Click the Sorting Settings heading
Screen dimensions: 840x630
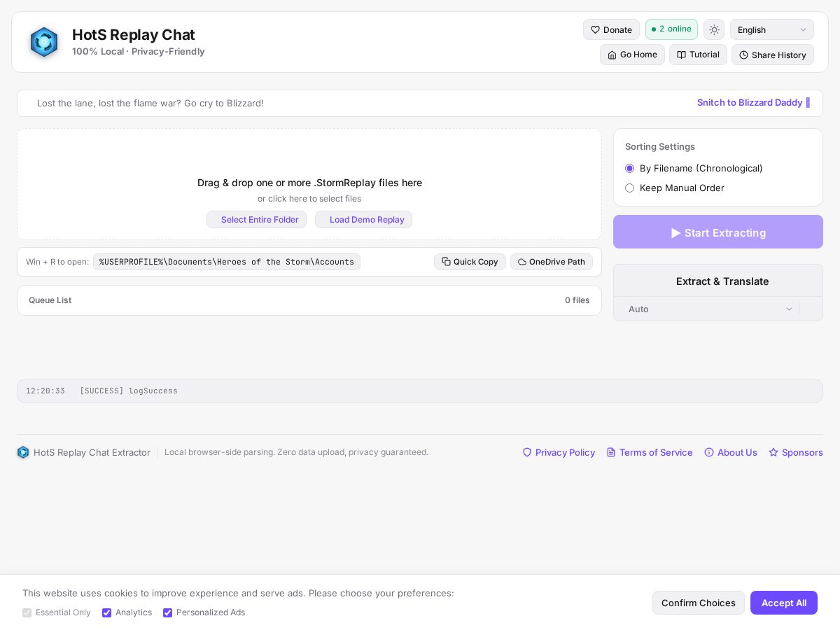pyautogui.click(x=660, y=146)
